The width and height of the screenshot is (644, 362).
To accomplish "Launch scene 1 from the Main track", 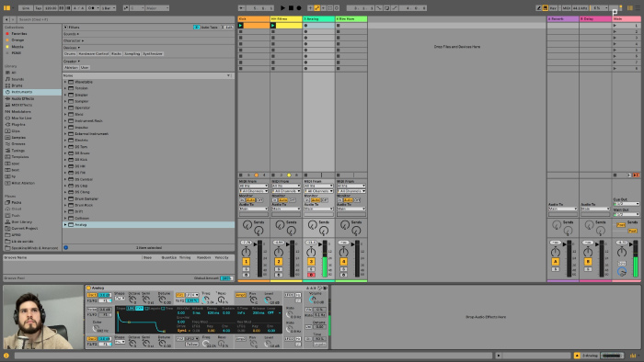I will (x=615, y=26).
